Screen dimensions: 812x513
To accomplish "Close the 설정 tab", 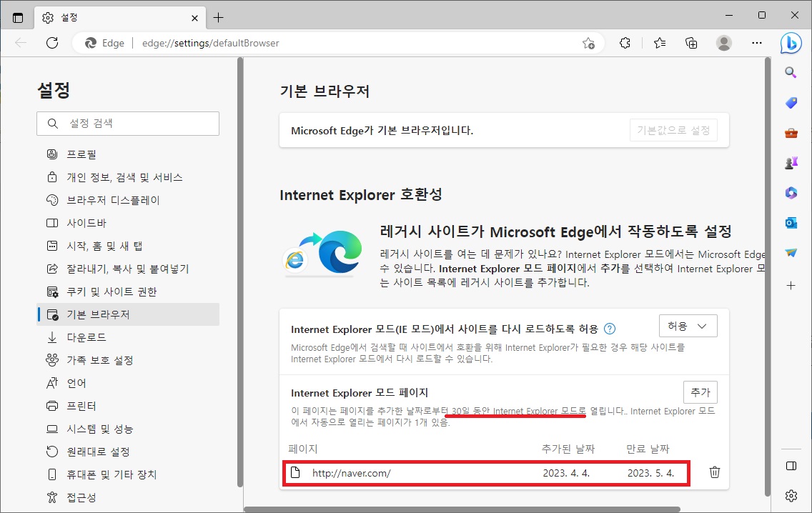I will 194,18.
